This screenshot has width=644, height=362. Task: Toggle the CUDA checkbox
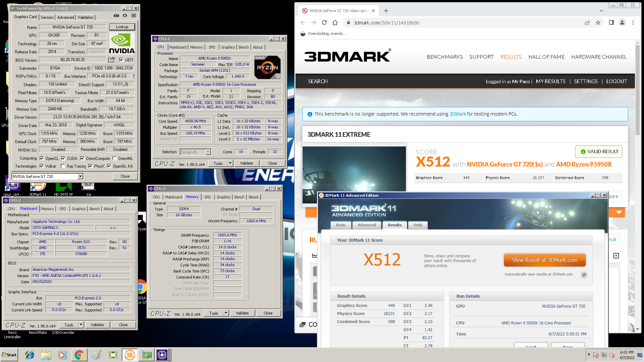click(63, 158)
